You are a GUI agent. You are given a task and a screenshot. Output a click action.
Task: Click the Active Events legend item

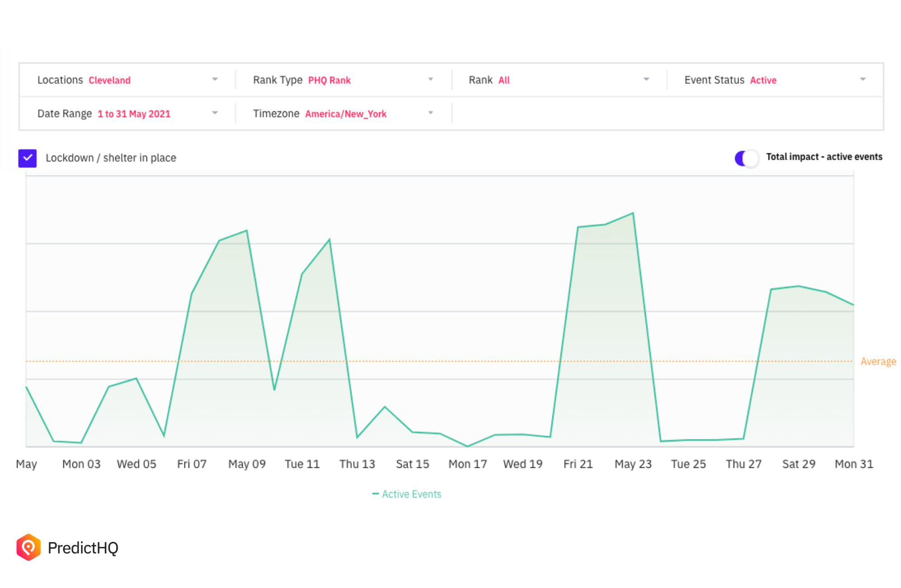[x=407, y=494]
